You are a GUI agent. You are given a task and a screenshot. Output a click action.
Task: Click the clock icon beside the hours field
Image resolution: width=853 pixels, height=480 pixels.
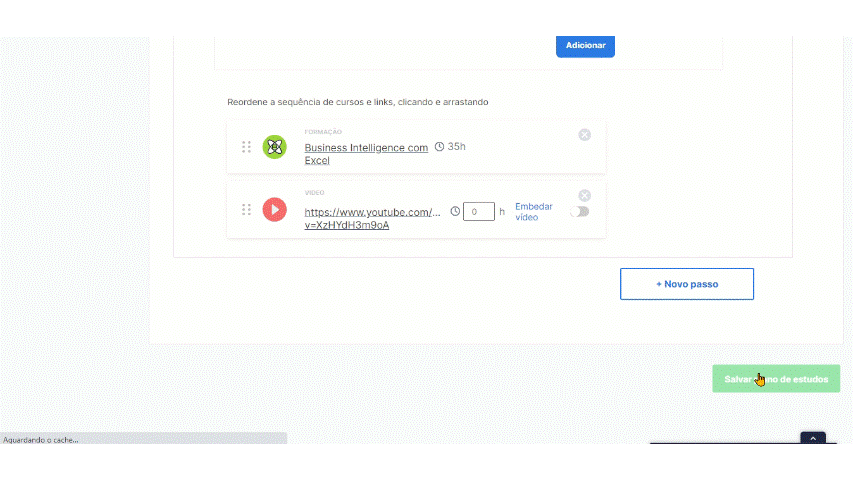[455, 212]
